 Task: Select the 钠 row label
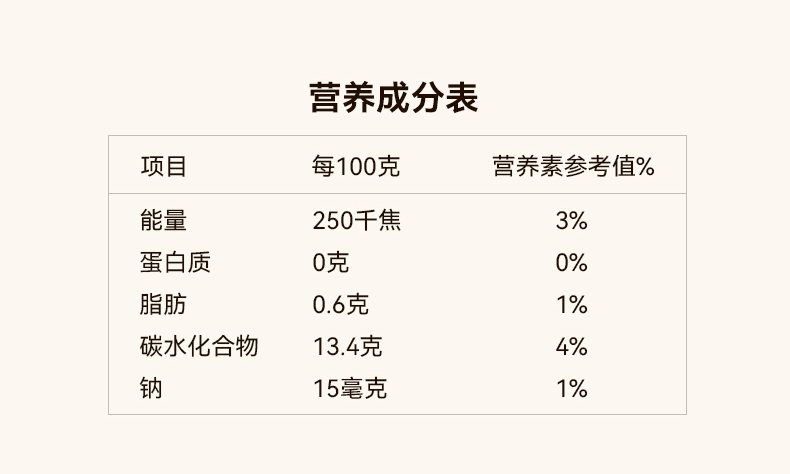(152, 389)
